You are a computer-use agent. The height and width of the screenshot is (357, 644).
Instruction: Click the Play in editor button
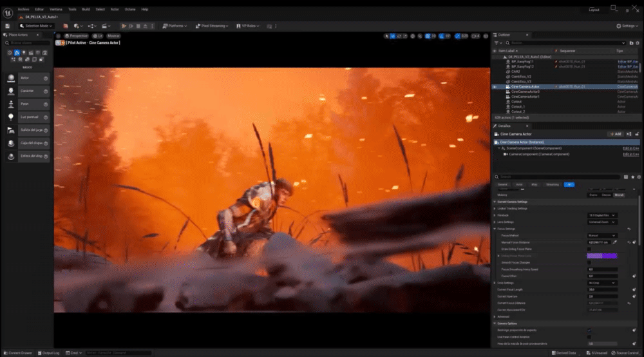click(x=124, y=26)
